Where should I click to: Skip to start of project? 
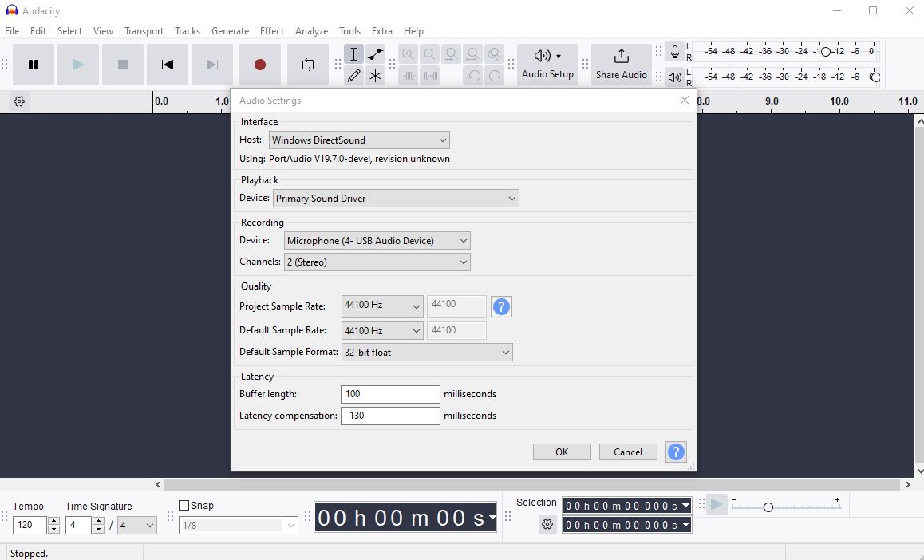tap(168, 64)
